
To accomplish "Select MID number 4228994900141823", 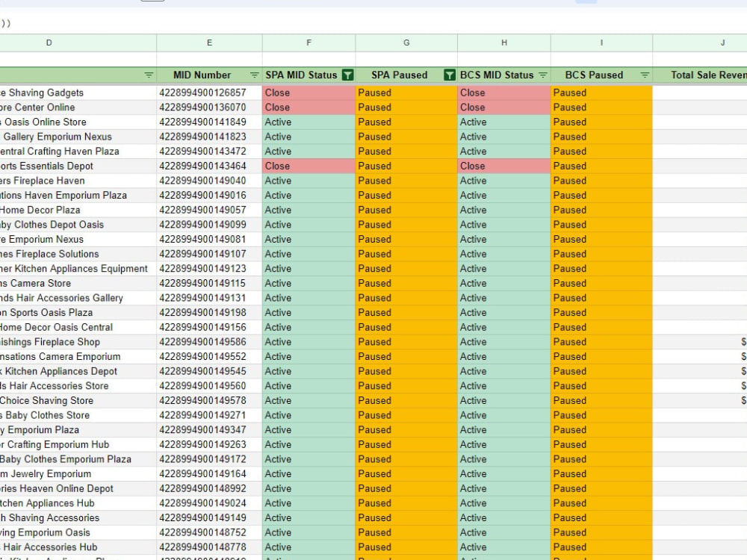I will coord(209,137).
